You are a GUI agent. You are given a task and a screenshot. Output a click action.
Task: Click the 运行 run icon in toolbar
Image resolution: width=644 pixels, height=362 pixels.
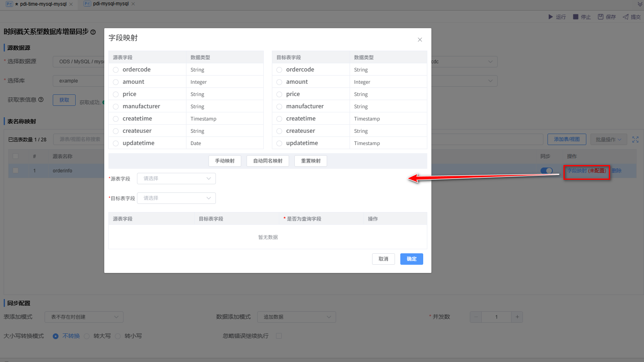(x=551, y=17)
